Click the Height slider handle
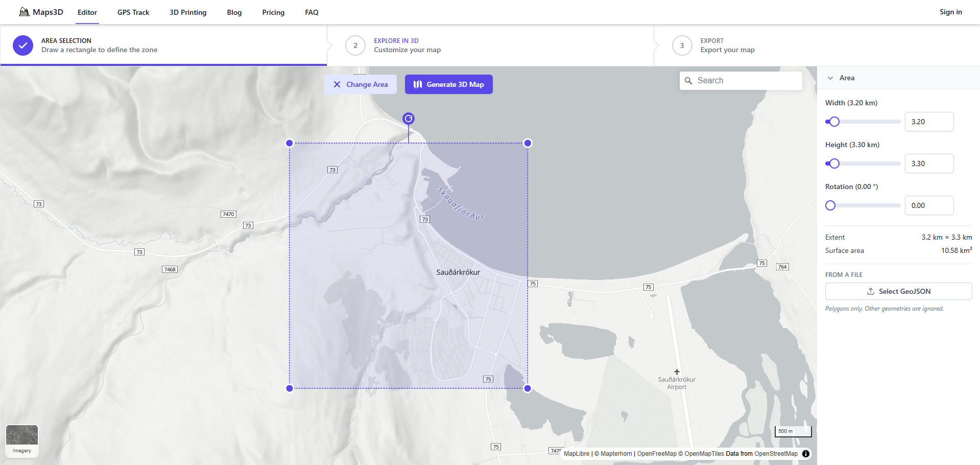980x465 pixels. [x=834, y=164]
